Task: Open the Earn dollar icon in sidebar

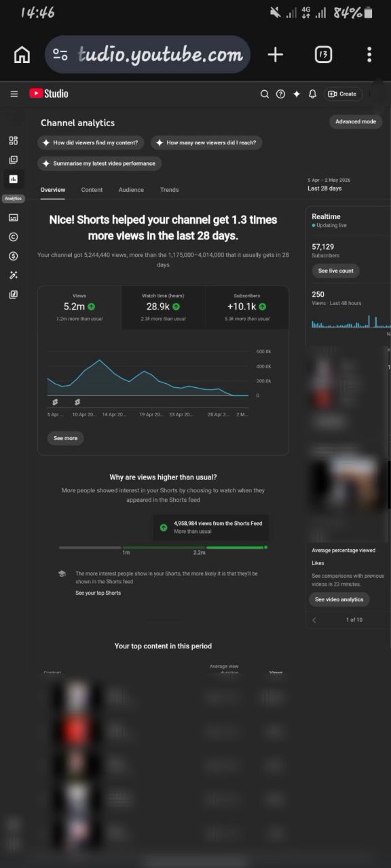Action: tap(13, 256)
